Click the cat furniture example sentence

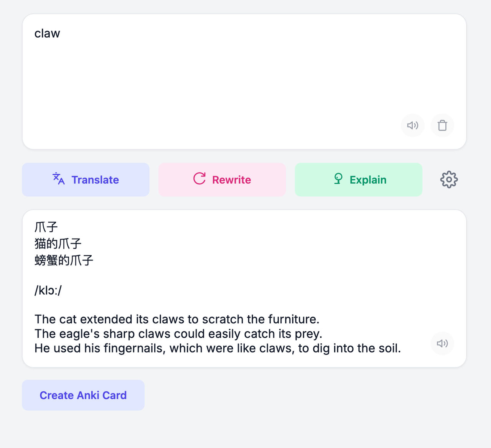coord(177,319)
